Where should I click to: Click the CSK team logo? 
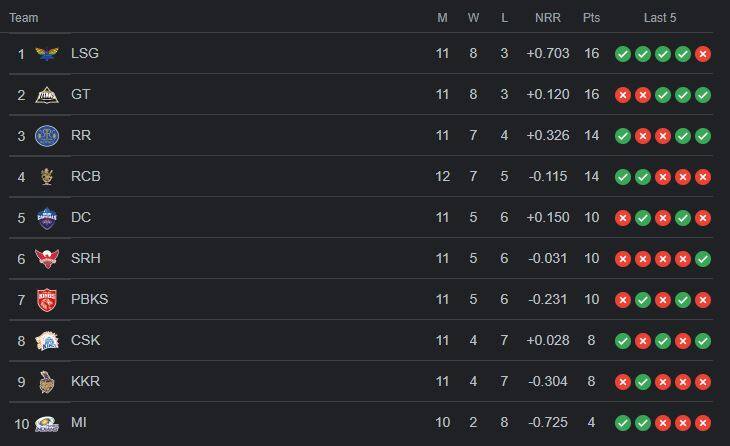[47, 341]
